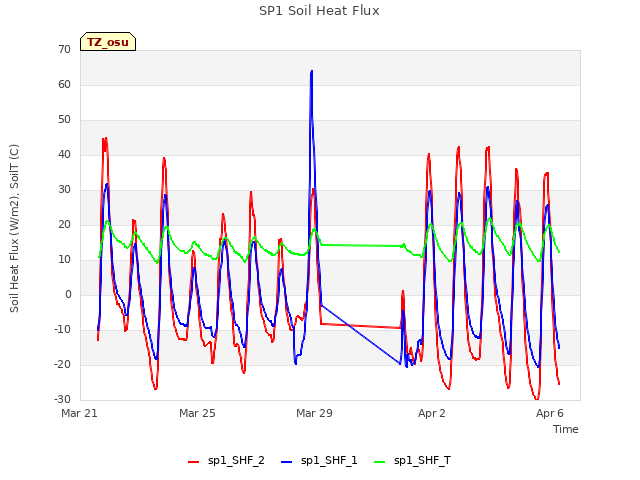Click the green sp1_SHF_T legend swatch
Screen dimensions: 640x480
(380, 462)
